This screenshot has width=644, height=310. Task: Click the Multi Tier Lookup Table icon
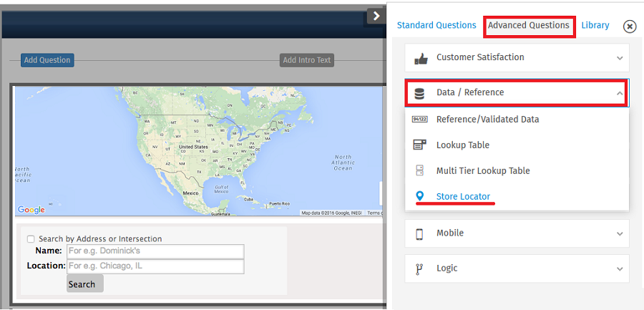pyautogui.click(x=419, y=170)
